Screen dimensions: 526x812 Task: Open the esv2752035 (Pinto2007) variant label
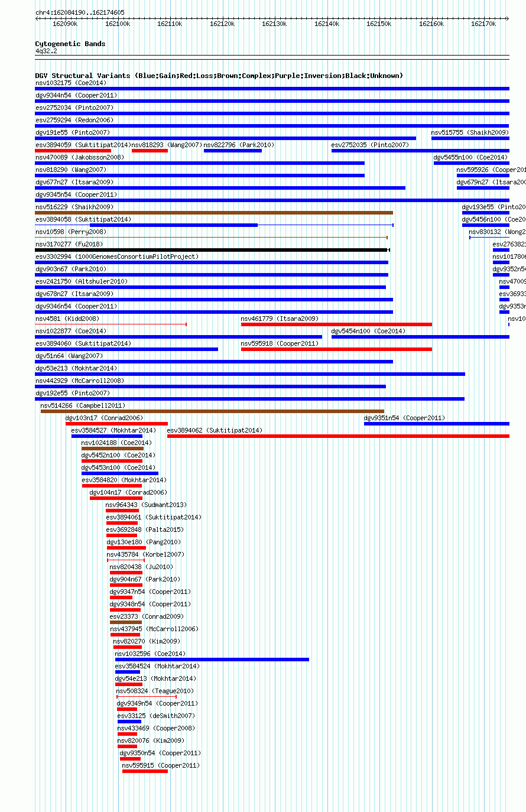point(370,145)
